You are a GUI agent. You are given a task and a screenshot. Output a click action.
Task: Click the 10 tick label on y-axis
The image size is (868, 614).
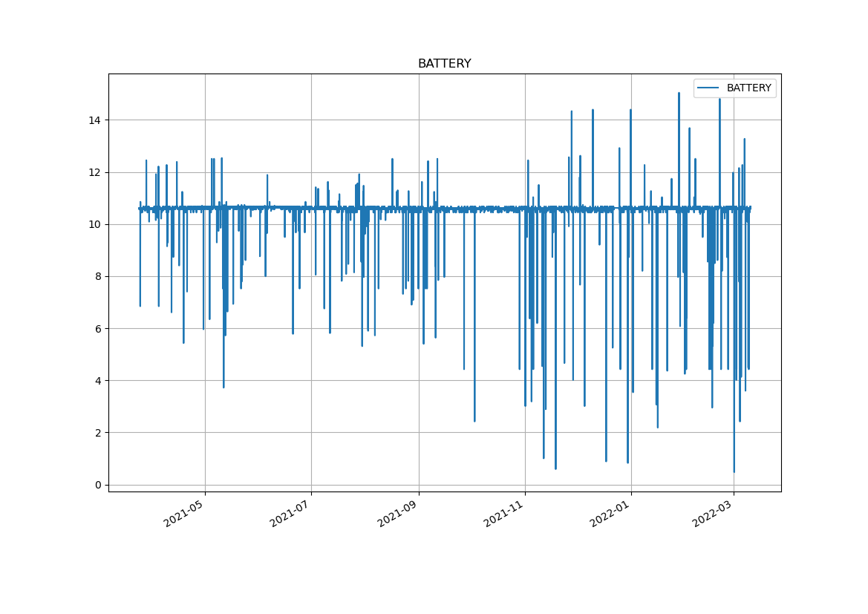[x=95, y=224]
